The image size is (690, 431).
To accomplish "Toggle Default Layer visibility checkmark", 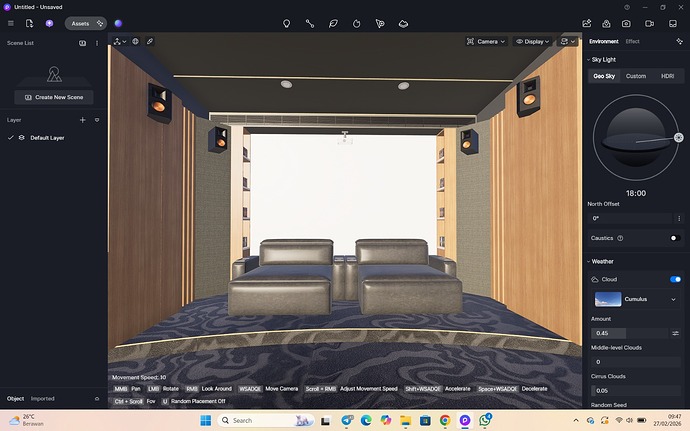I will point(10,137).
